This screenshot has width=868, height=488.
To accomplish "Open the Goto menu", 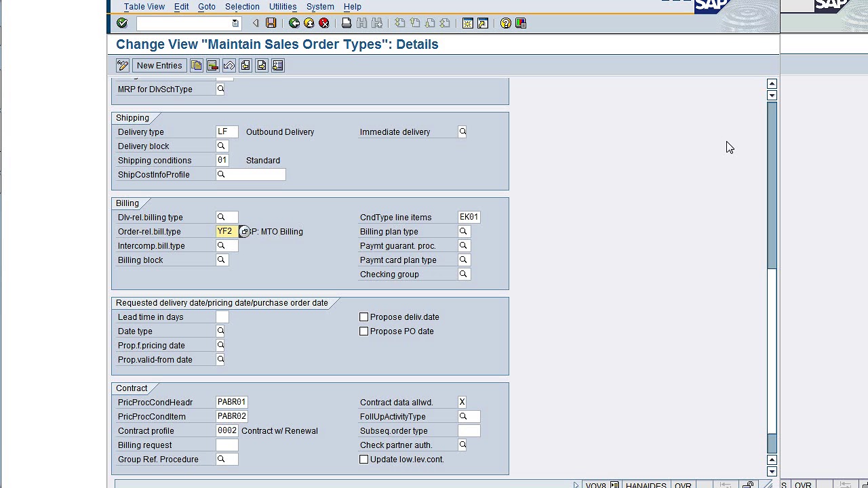I will (207, 7).
